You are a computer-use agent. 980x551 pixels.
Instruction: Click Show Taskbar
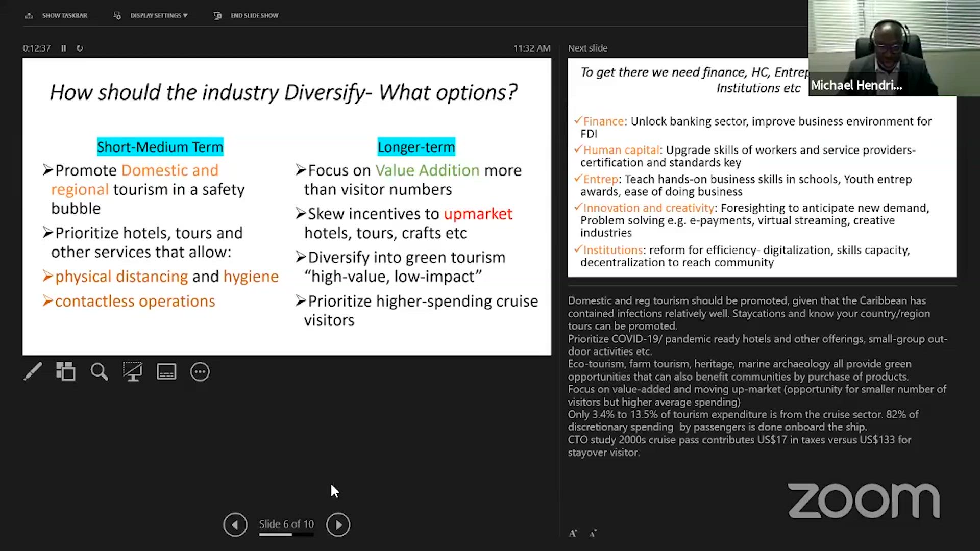tap(64, 15)
